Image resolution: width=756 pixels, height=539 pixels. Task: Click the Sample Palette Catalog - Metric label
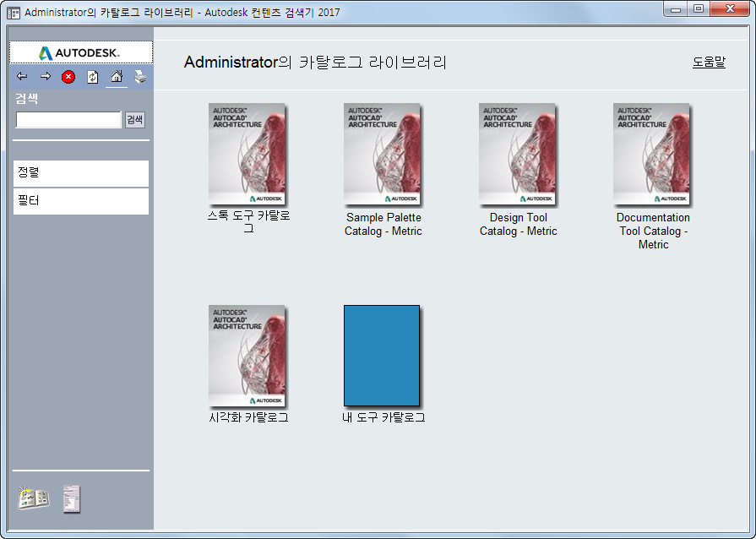[383, 224]
